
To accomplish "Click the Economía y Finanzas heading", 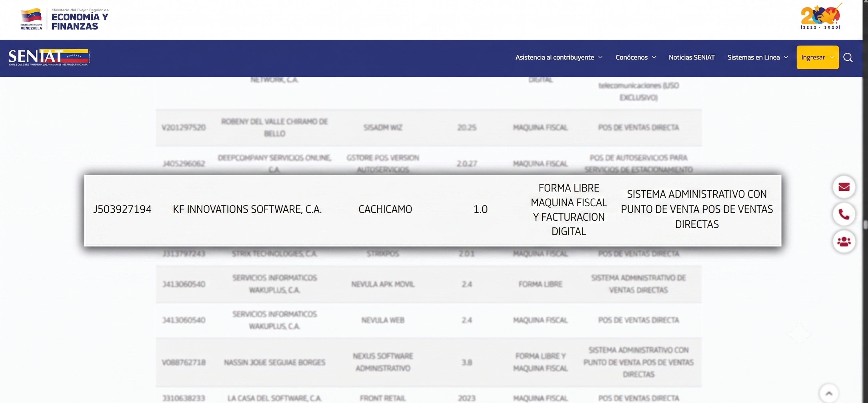I will point(79,21).
